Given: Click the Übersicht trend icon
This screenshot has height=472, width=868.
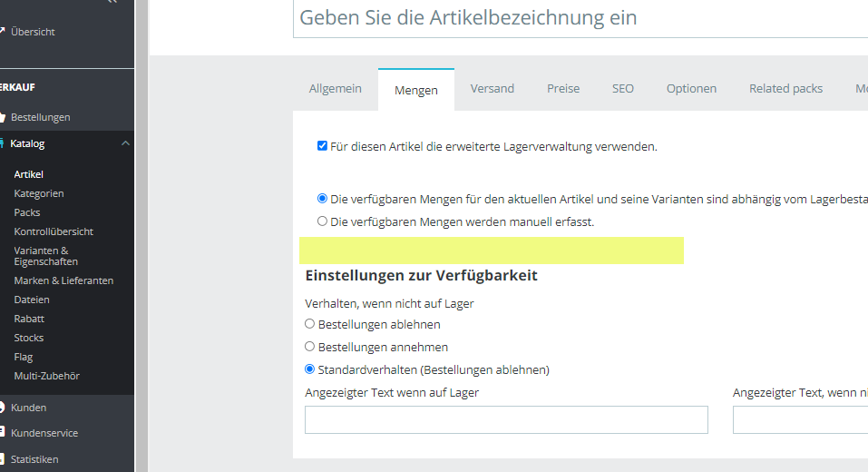Looking at the screenshot, I should 2,31.
